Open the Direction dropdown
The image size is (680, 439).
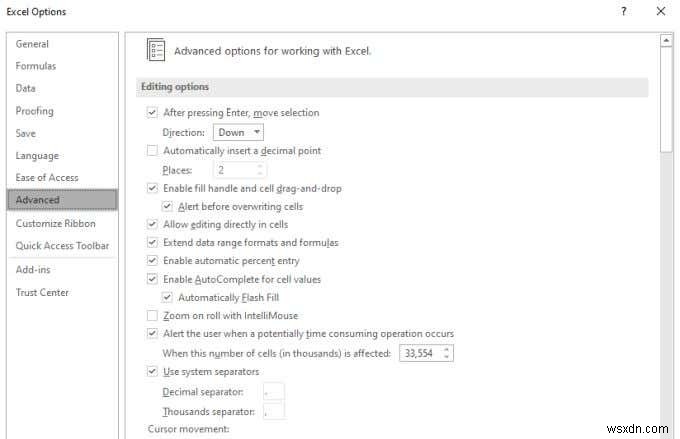tap(240, 132)
